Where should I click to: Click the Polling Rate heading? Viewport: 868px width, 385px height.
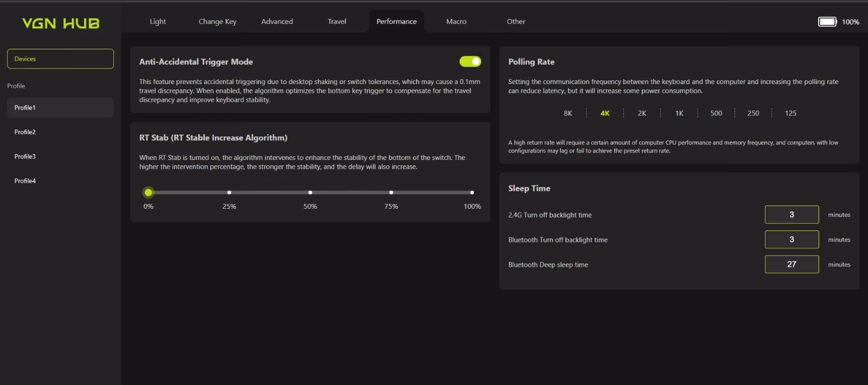point(531,62)
